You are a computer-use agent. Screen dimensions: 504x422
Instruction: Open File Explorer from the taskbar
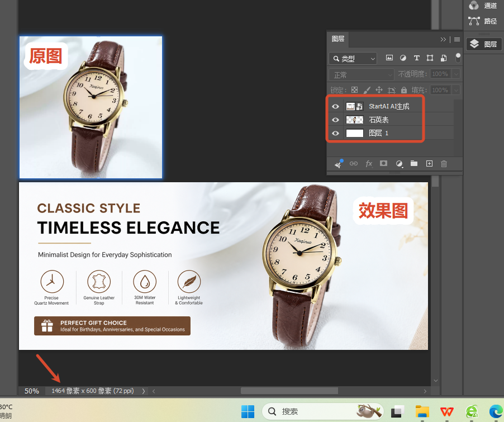(422, 411)
